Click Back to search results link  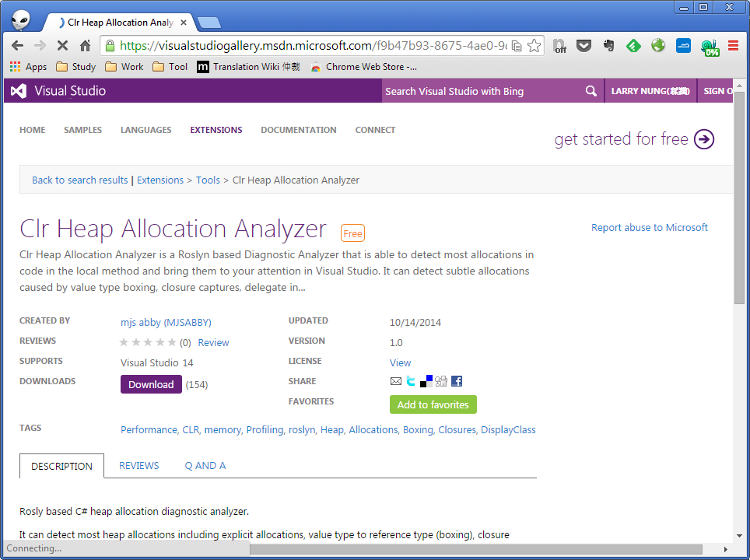80,180
